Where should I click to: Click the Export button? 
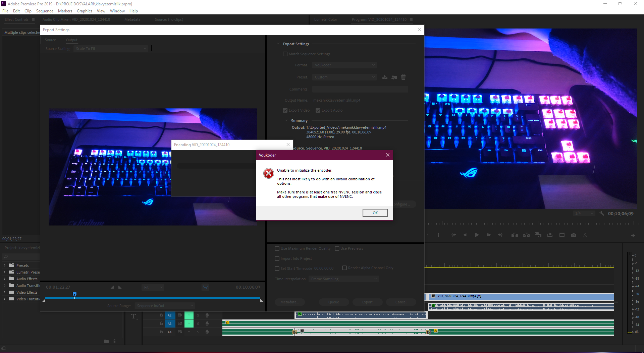click(x=367, y=302)
